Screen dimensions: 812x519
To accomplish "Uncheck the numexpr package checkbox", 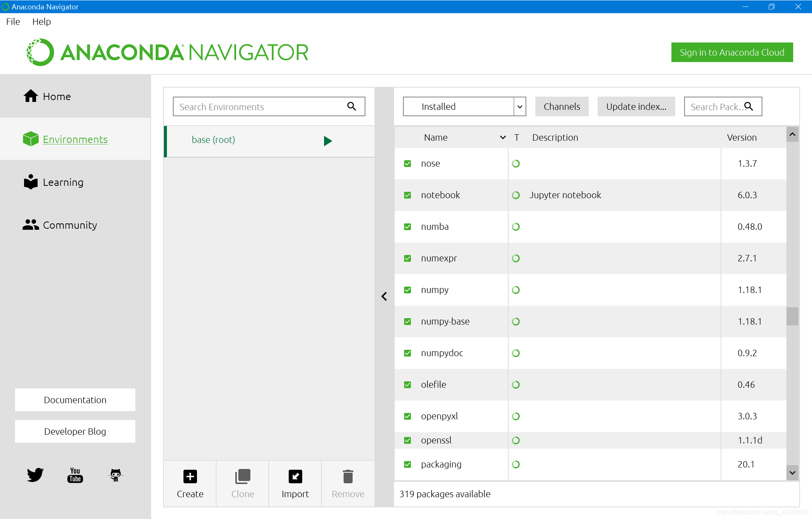I will coord(408,258).
